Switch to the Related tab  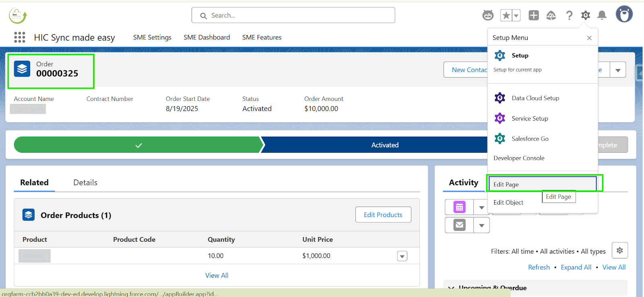click(34, 182)
